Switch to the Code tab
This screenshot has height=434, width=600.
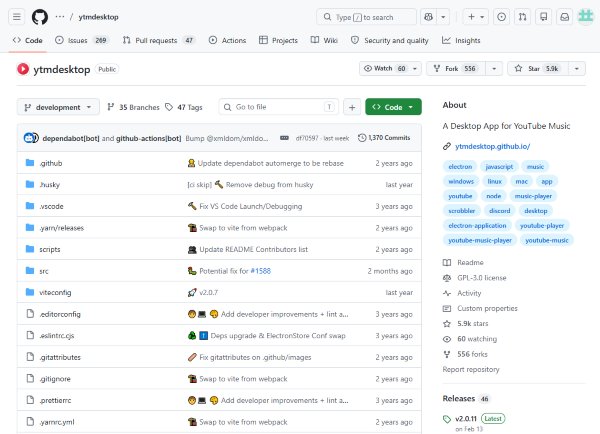pos(28,40)
